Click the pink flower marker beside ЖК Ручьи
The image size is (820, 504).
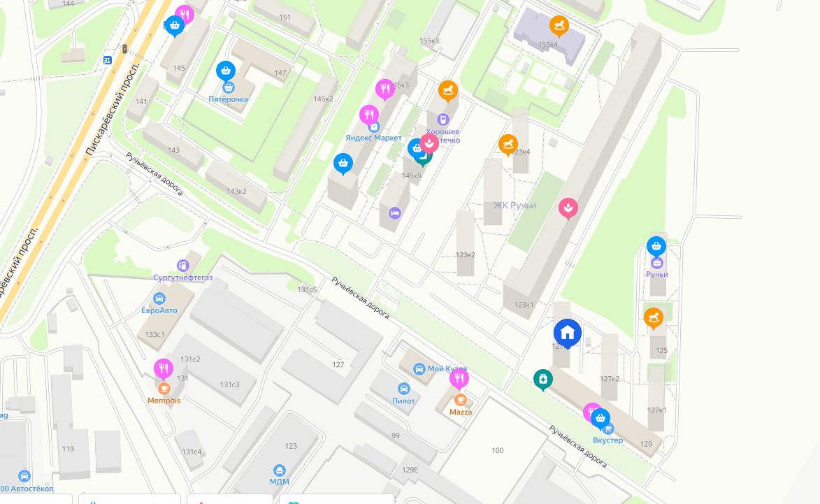coord(568,208)
